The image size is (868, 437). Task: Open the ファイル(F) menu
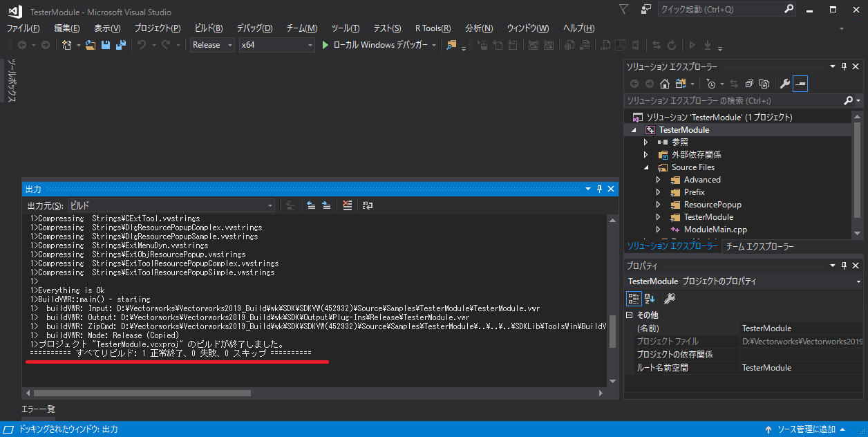23,28
